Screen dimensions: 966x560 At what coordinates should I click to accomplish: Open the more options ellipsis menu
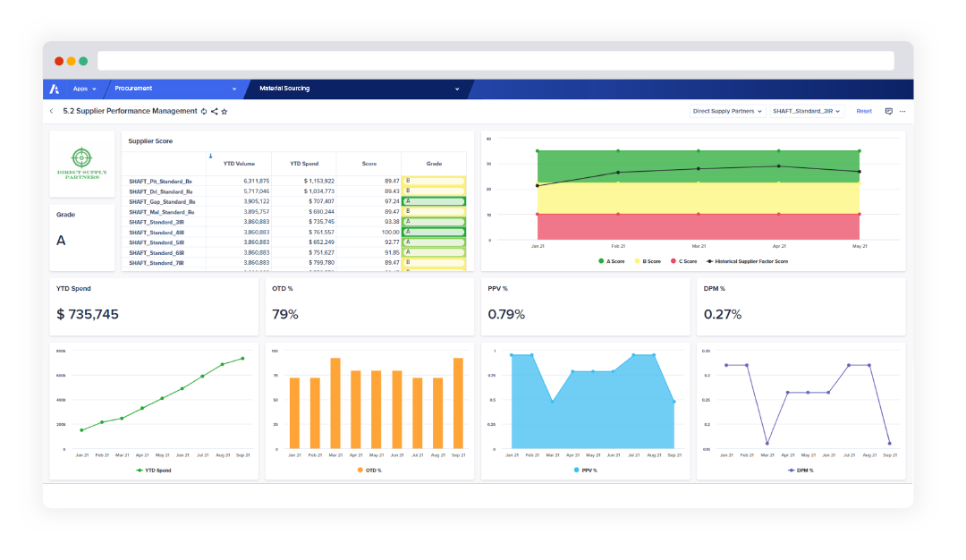(901, 111)
